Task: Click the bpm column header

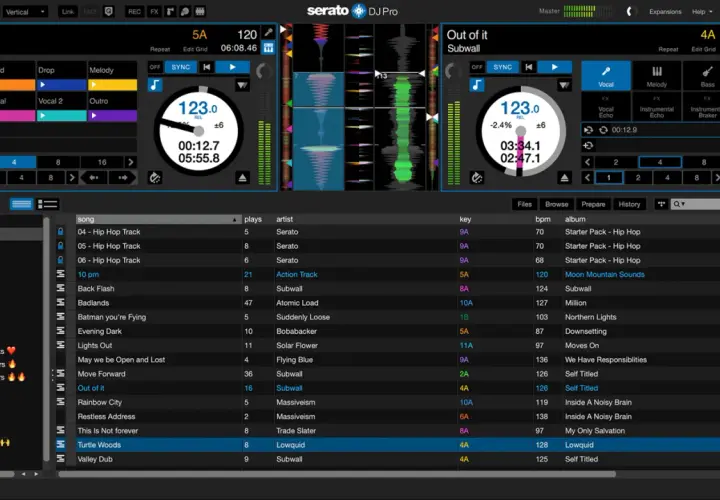Action: pyautogui.click(x=543, y=219)
